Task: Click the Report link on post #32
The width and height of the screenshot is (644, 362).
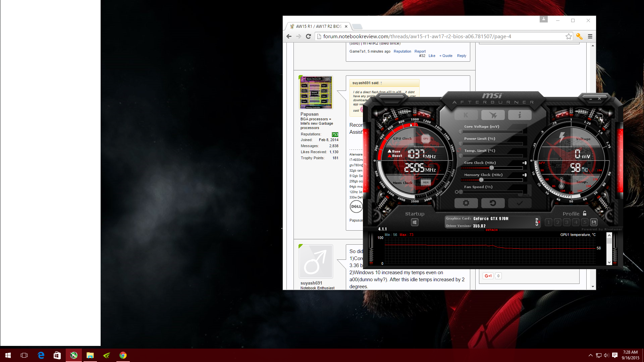Action: tap(420, 51)
